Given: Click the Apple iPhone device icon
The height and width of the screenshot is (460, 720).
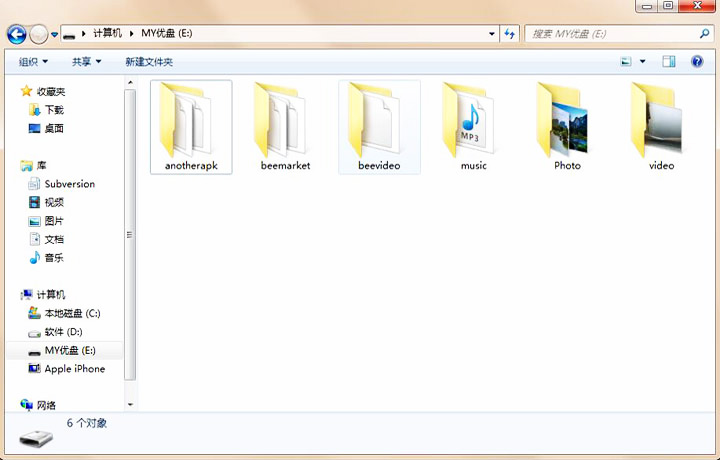Looking at the screenshot, I should (34, 368).
